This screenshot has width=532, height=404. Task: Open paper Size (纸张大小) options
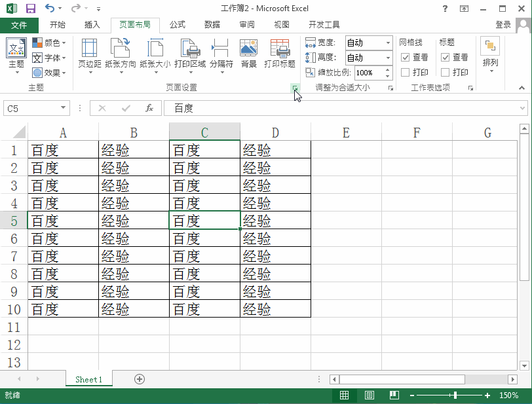pos(155,56)
